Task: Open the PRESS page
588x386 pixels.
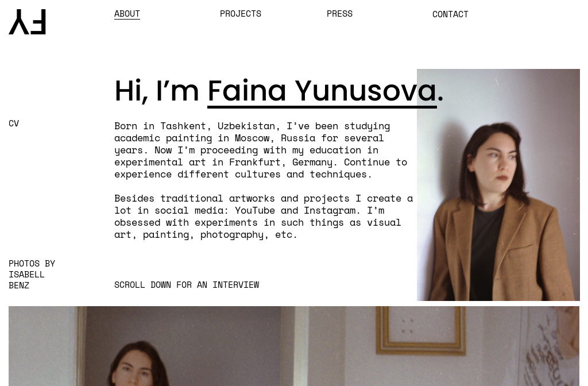Action: tap(339, 14)
